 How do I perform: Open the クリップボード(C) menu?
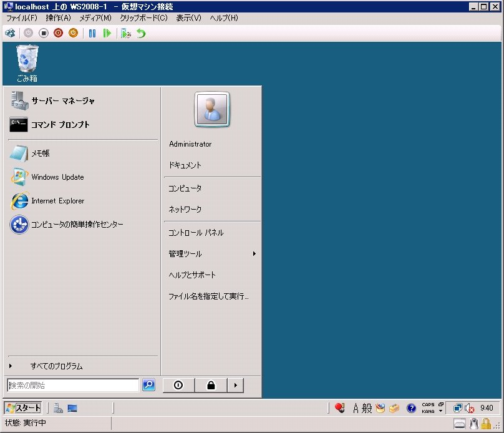pos(143,17)
